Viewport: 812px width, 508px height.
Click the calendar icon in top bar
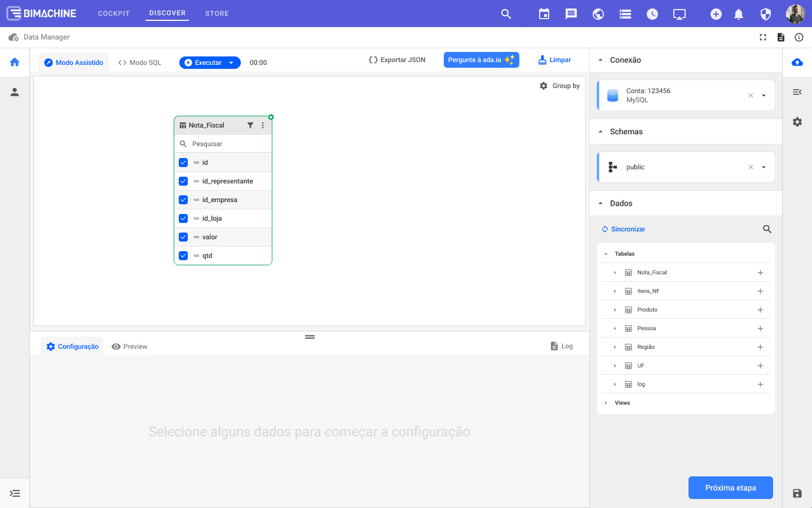(544, 14)
